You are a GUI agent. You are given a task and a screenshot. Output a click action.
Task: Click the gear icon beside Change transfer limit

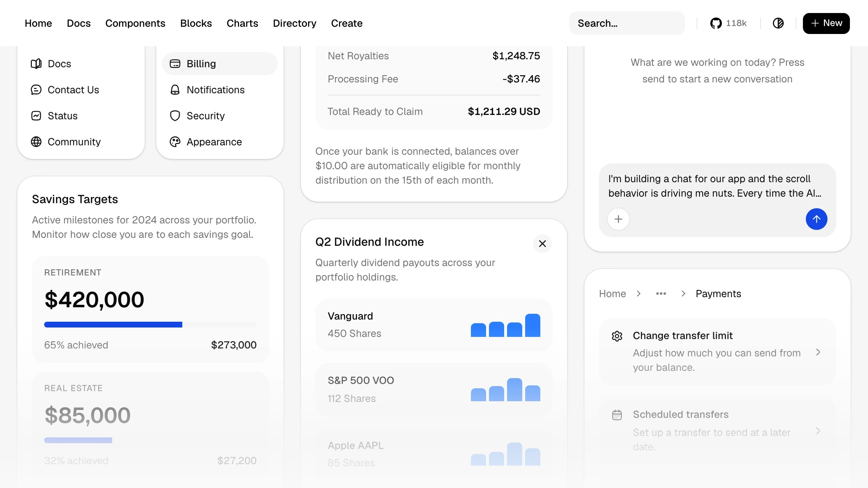click(x=617, y=336)
